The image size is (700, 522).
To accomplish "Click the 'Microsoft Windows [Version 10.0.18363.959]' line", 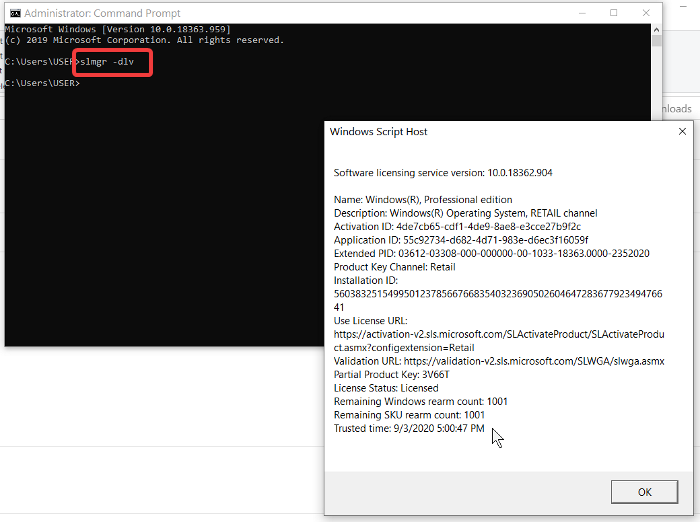I will pos(118,29).
